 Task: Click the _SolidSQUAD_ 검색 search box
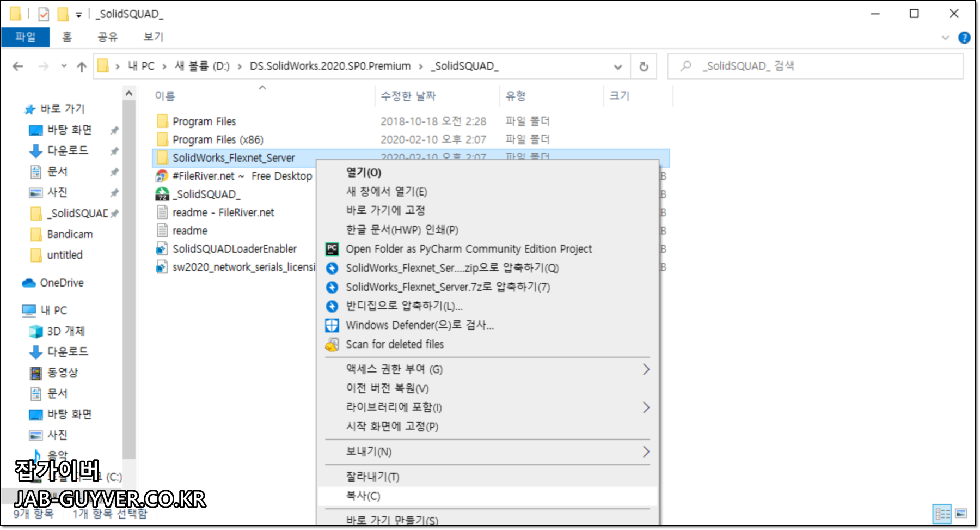[815, 66]
